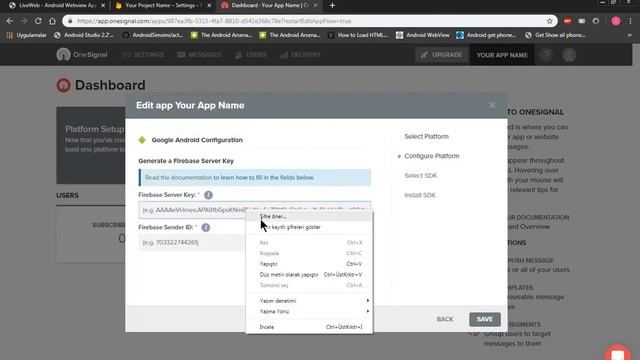Open the new tab plus button
This screenshot has width=640, height=360.
tap(332, 5)
